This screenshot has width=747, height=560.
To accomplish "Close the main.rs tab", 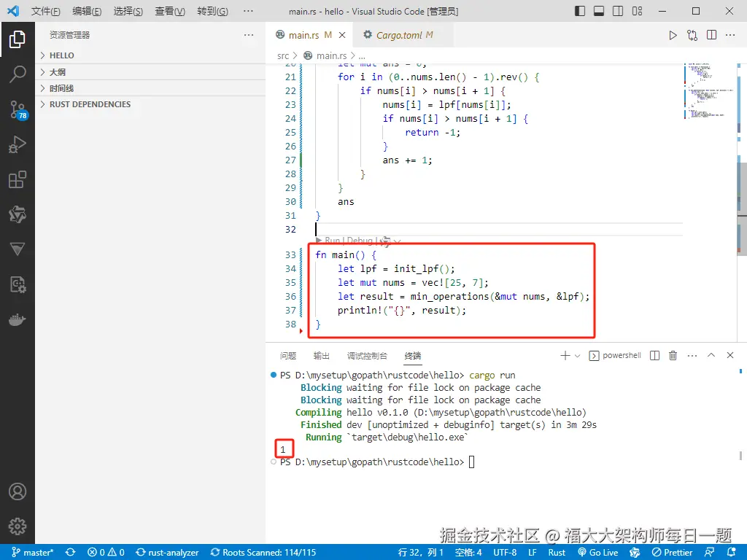I will pos(342,35).
